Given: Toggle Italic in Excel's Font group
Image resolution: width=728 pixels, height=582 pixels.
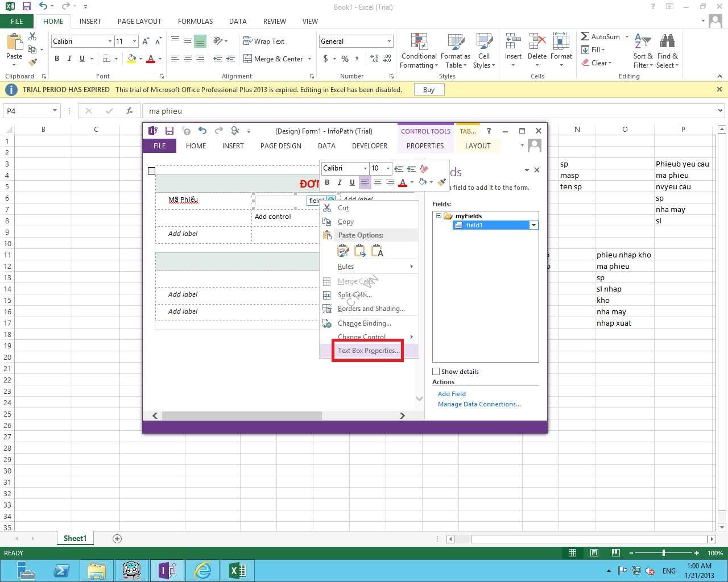Looking at the screenshot, I should pos(69,59).
